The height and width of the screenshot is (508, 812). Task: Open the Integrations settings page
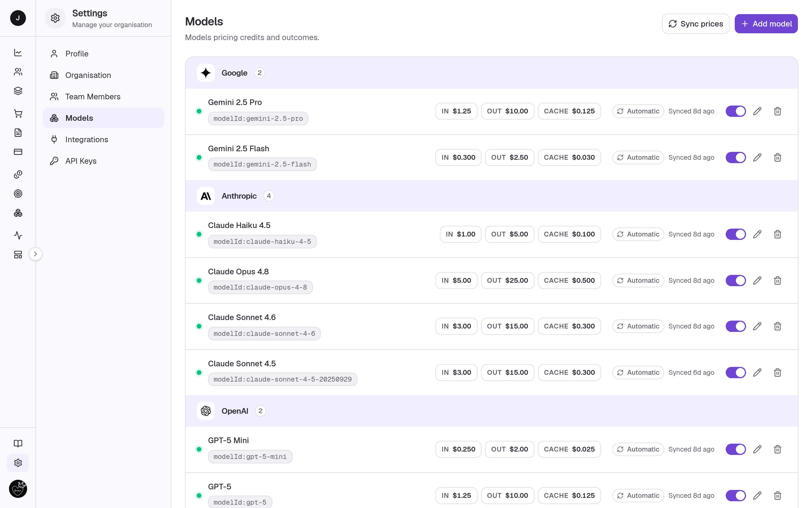tap(103, 139)
